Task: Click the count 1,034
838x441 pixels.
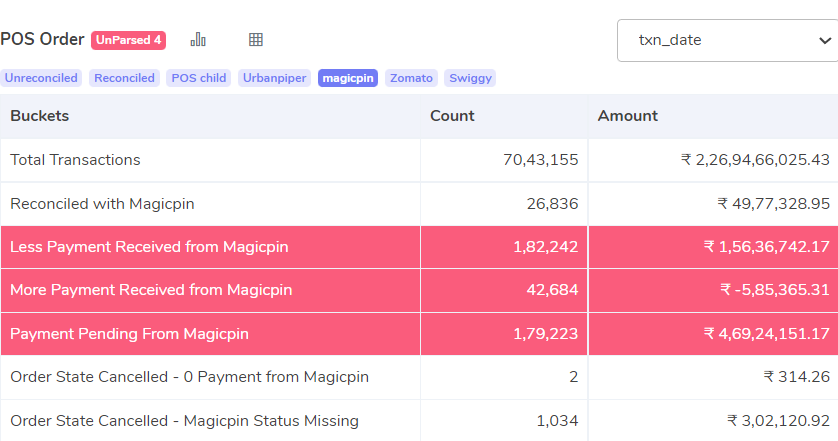Action: click(x=557, y=421)
